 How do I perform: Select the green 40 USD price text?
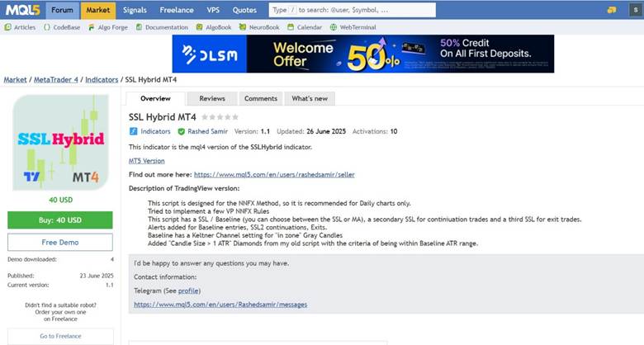pos(61,200)
